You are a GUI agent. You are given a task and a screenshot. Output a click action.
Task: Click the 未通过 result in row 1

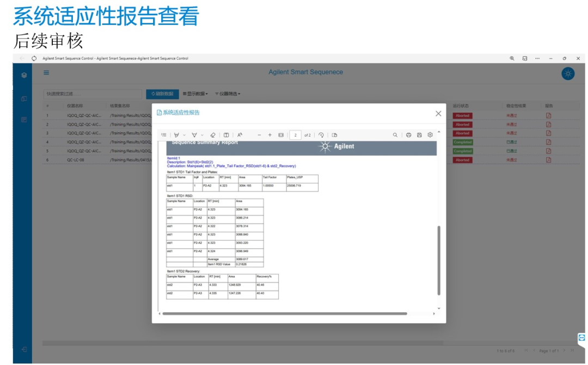[x=511, y=115]
